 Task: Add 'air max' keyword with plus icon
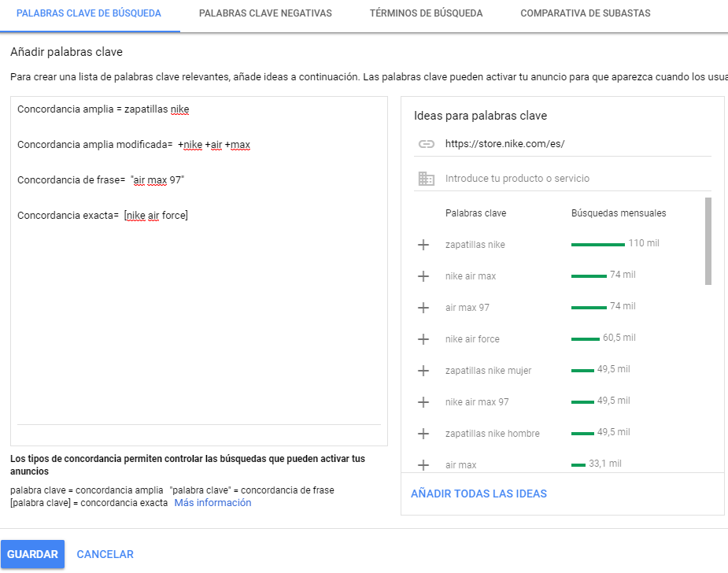pos(423,465)
